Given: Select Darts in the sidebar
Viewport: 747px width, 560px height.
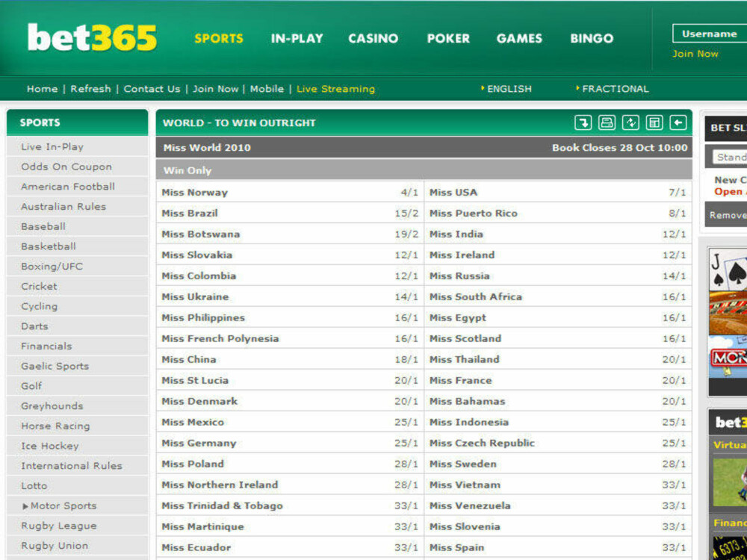Looking at the screenshot, I should [77, 326].
